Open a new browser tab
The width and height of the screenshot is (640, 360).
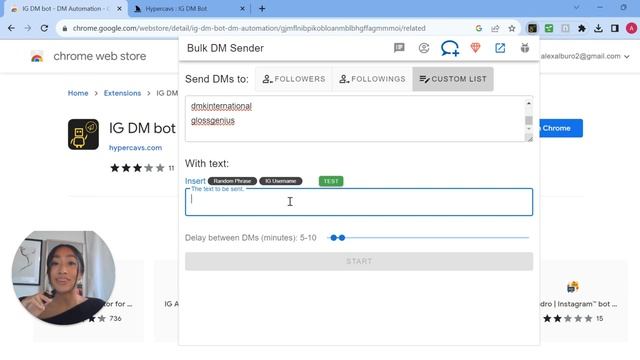pyautogui.click(x=262, y=9)
